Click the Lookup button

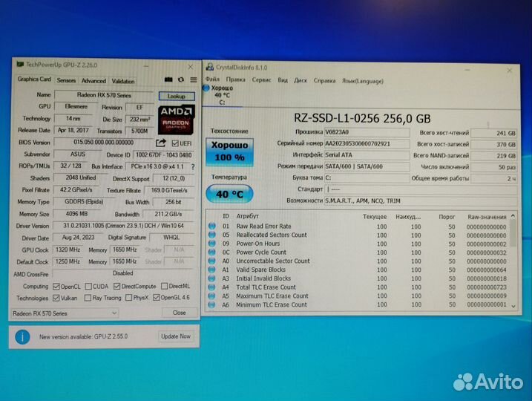coord(177,96)
